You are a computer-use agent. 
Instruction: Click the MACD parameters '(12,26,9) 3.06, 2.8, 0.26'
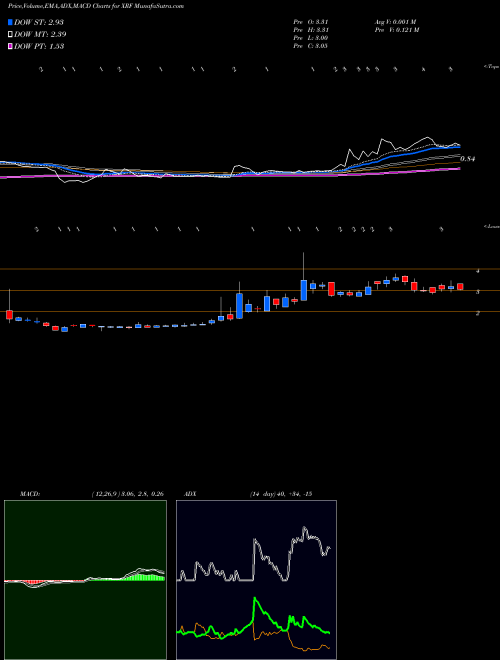click(127, 494)
